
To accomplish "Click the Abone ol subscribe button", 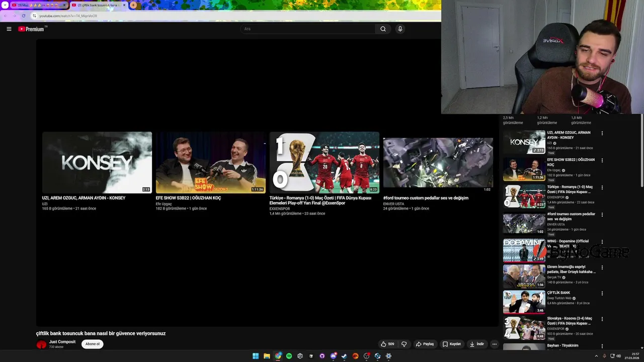I will point(93,344).
